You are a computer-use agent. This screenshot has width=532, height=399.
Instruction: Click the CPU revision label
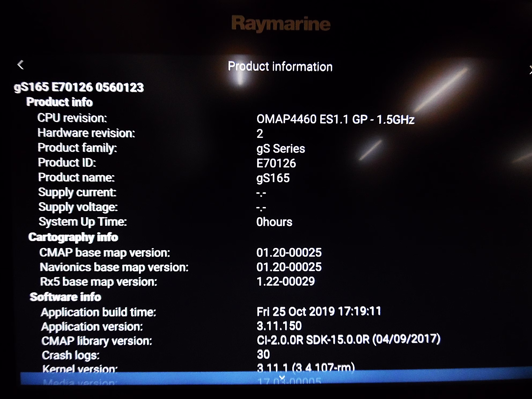click(x=72, y=118)
